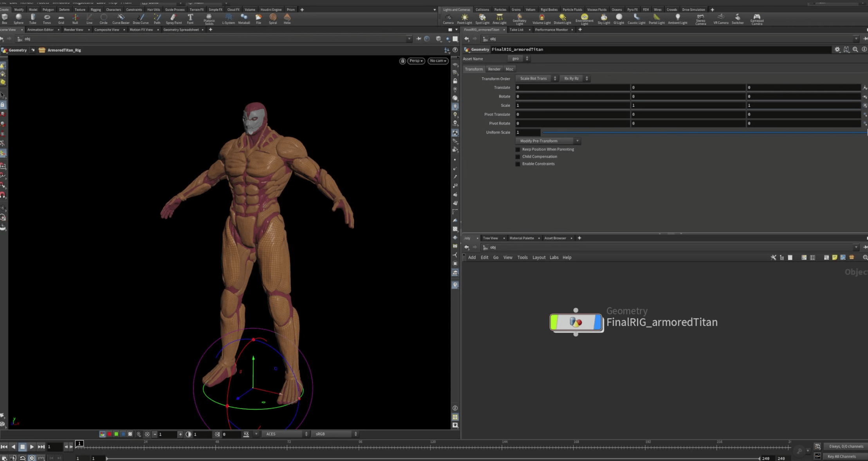Viewport: 868px width, 461px height.
Task: Click the Translate X input field
Action: pyautogui.click(x=572, y=88)
